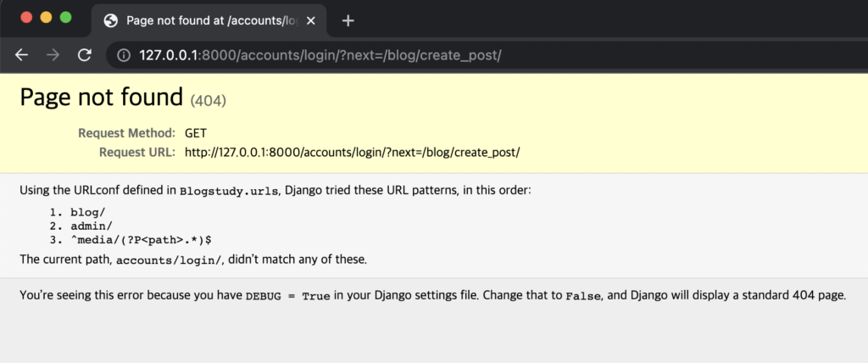Screen dimensions: 868x363
Task: Click the globe favicon on the tab
Action: tap(111, 21)
